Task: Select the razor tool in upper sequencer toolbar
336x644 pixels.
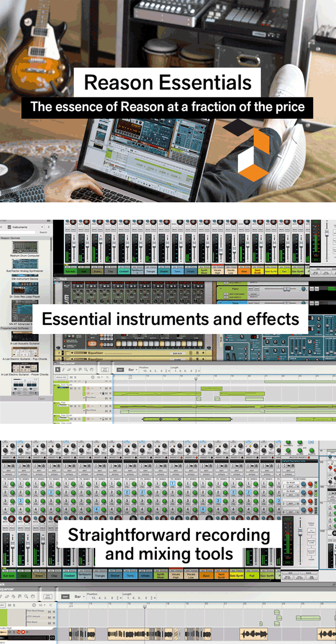Action: (x=74, y=370)
